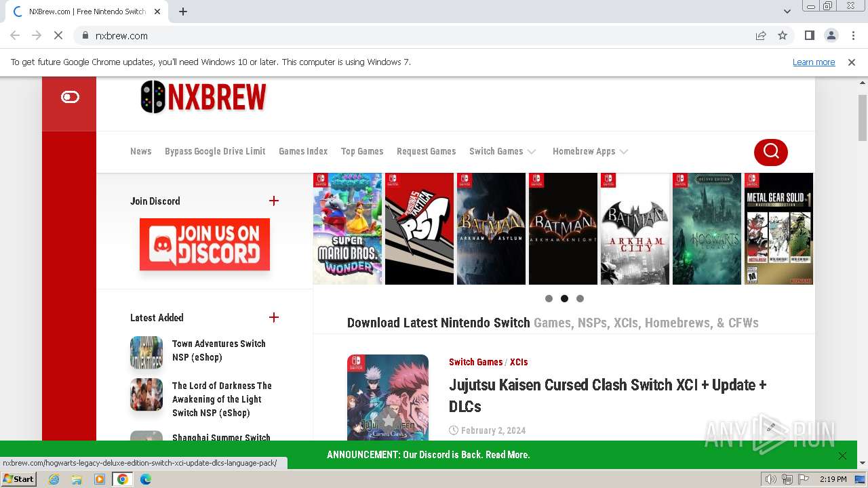
Task: Open Top Games menu item
Action: click(x=362, y=151)
